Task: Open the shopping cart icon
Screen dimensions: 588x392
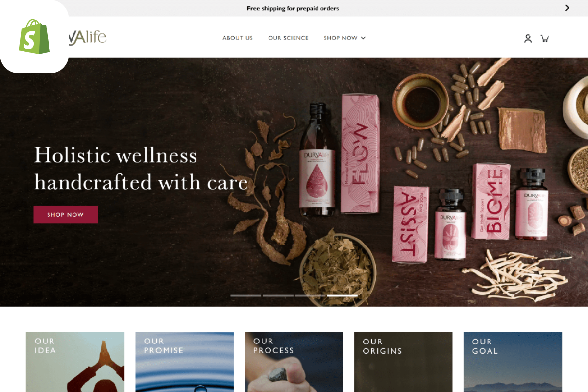Action: (x=544, y=38)
